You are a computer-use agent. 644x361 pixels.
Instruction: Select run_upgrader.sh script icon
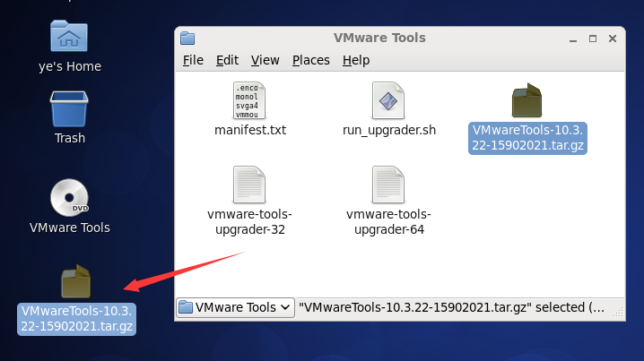[388, 100]
